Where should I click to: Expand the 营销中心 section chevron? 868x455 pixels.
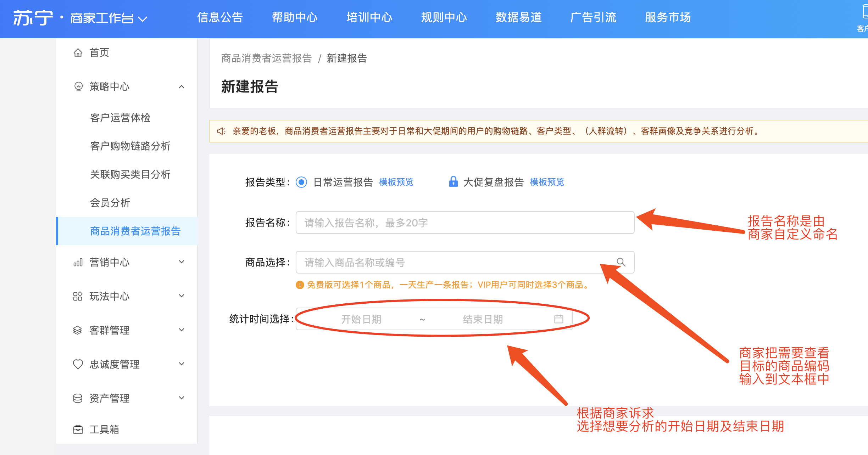pos(182,262)
